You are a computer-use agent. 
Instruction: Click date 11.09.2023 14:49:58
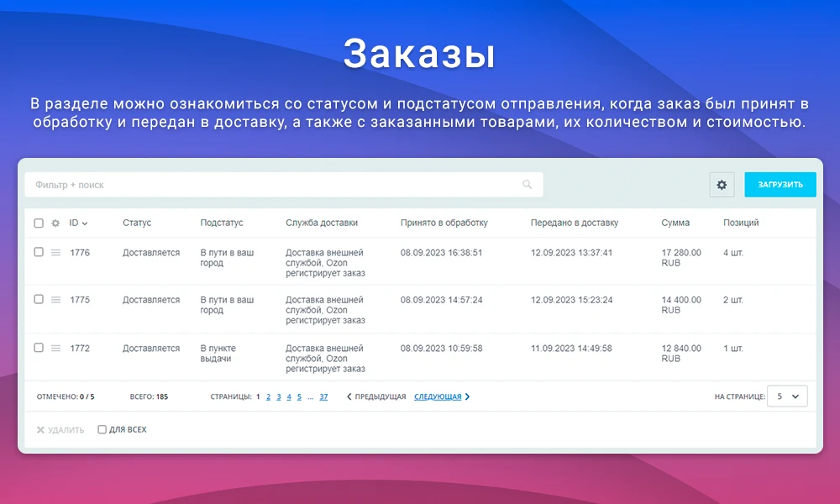571,348
